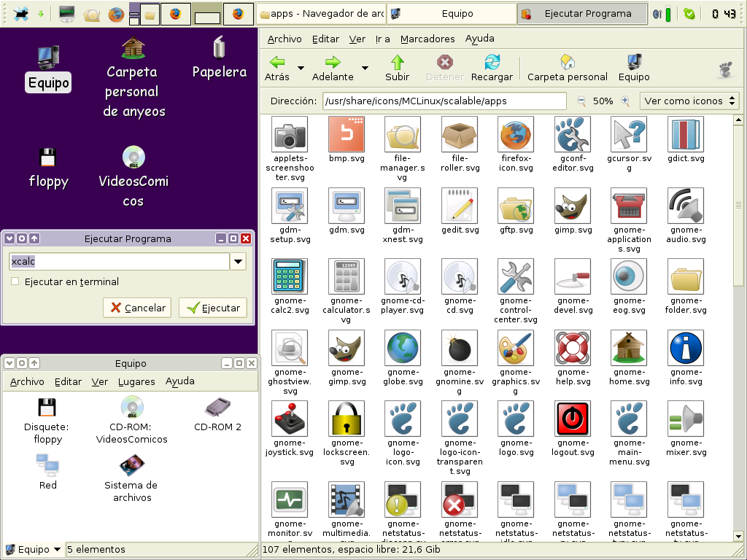Expand the Adelante history dropdown arrow
This screenshot has width=747, height=560.
tap(365, 68)
